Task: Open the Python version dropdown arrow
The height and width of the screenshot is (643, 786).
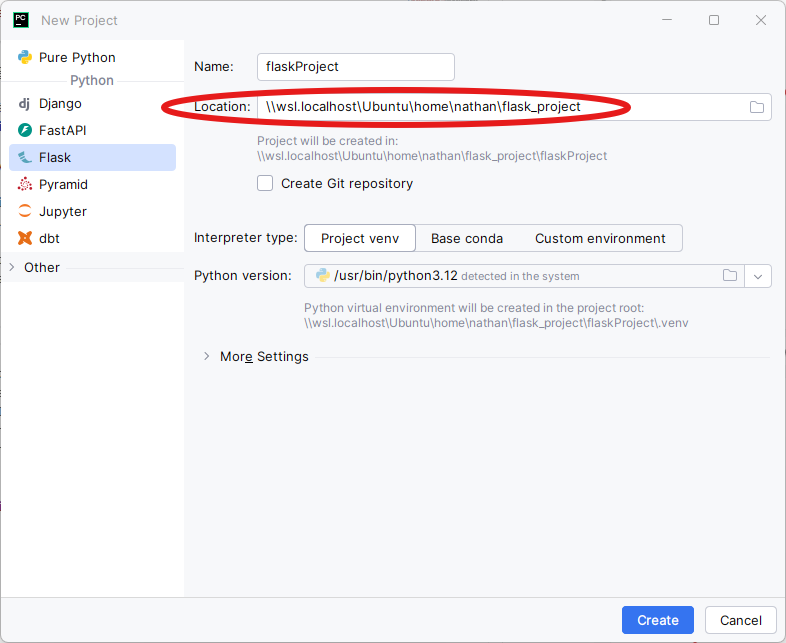Action: click(x=758, y=276)
